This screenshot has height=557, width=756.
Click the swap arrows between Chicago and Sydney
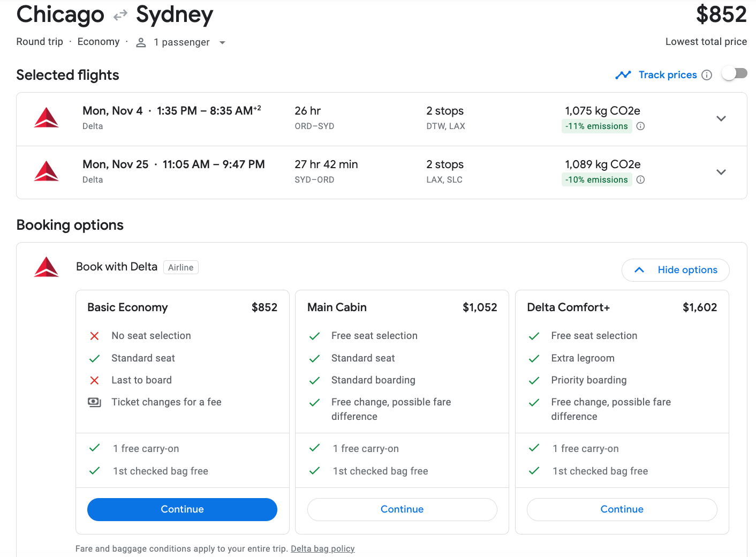pyautogui.click(x=120, y=16)
